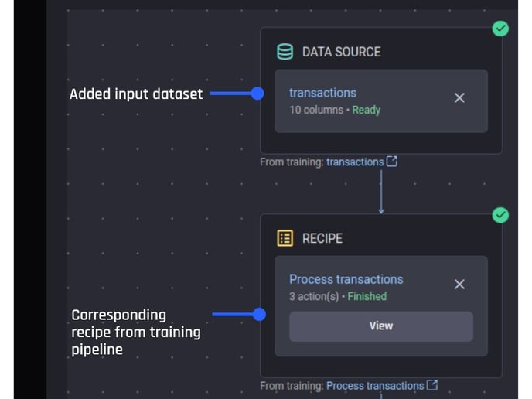The image size is (532, 399).
Task: Click the Recipe list icon
Action: pos(285,238)
